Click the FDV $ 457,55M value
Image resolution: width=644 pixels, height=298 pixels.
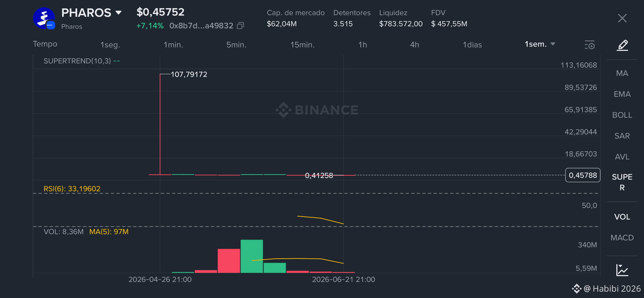[x=449, y=24]
